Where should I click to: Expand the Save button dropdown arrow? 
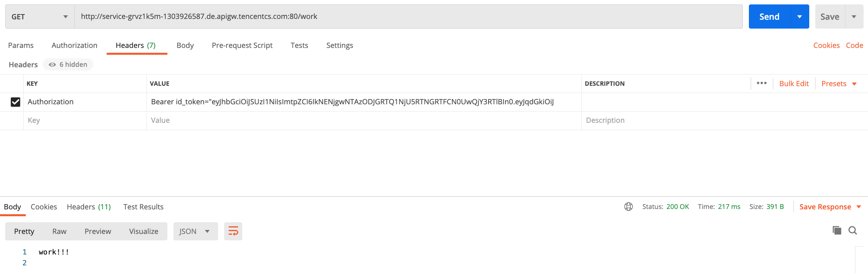tap(854, 17)
